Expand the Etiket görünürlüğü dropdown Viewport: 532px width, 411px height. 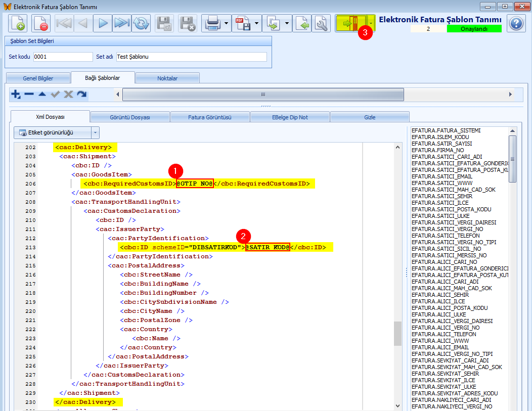pos(96,132)
